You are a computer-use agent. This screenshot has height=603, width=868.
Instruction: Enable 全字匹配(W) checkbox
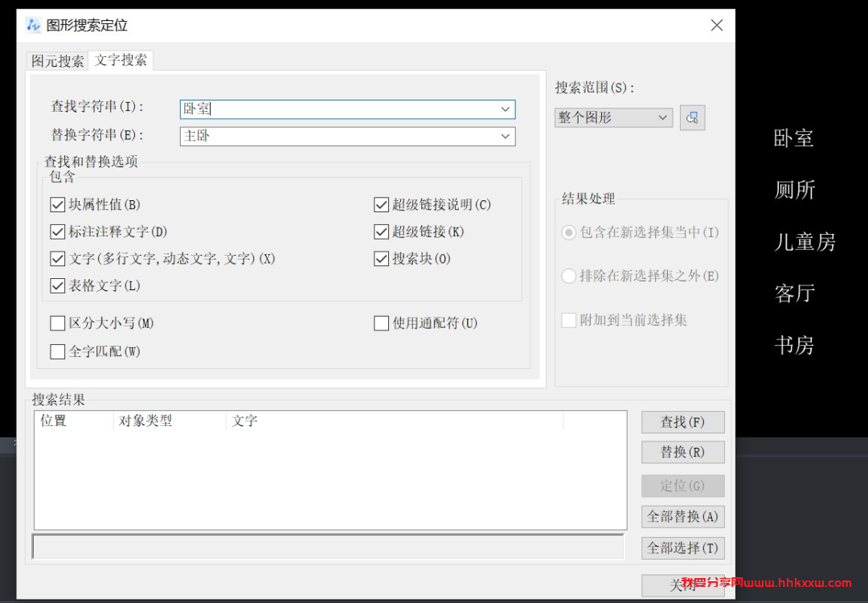click(58, 351)
